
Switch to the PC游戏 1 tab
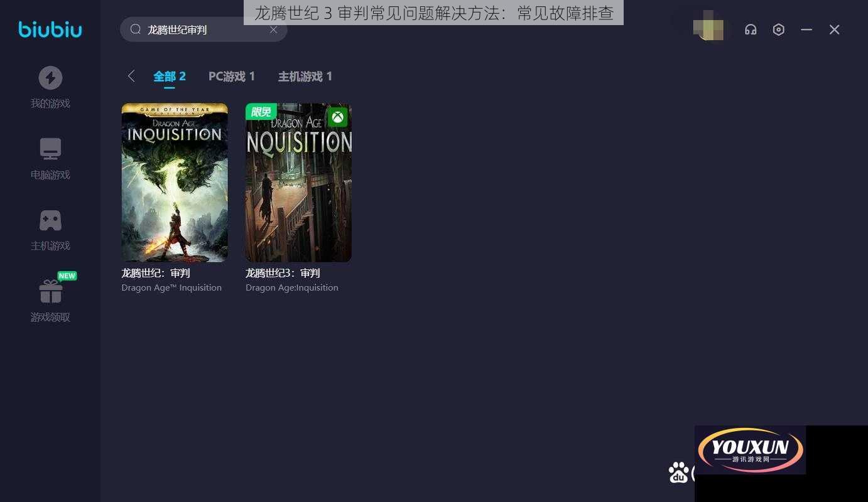[x=232, y=77]
